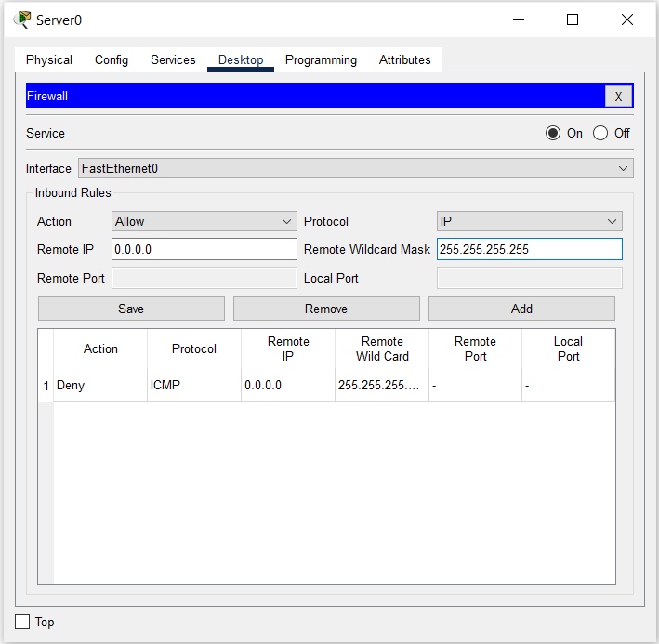Open the Interface FastEthernet0 dropdown
Viewport: 659px width, 644px height.
355,168
